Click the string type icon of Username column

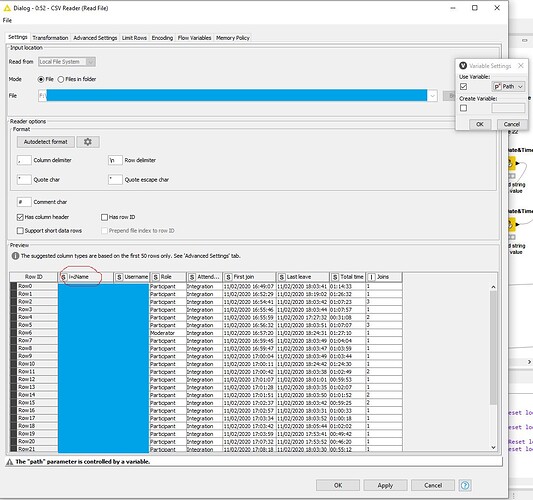pyautogui.click(x=119, y=277)
